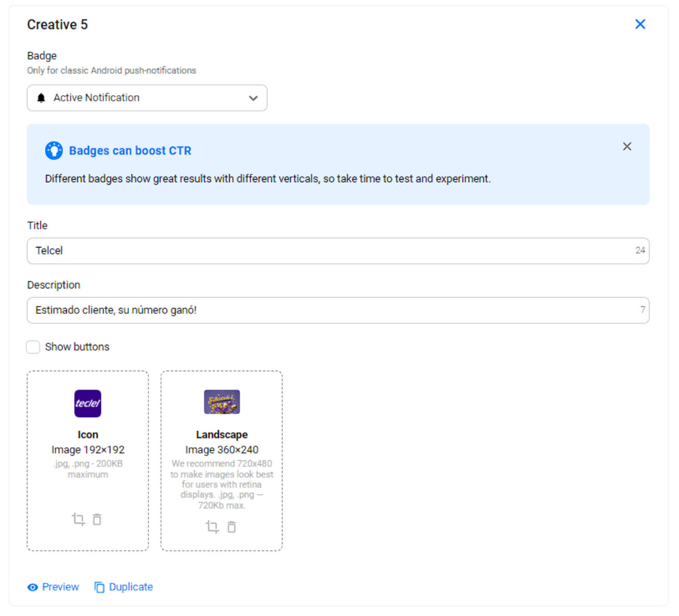Dismiss the Badges can boost CTR tip
679x616 pixels.
pyautogui.click(x=627, y=146)
